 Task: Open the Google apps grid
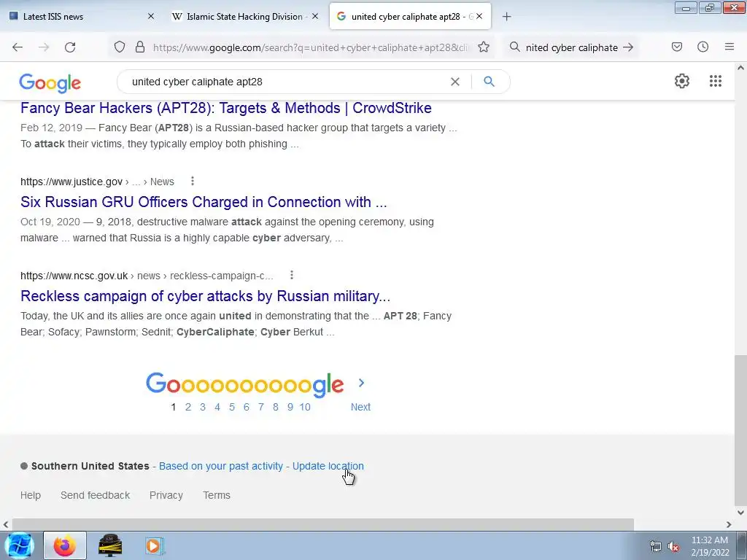coord(715,81)
